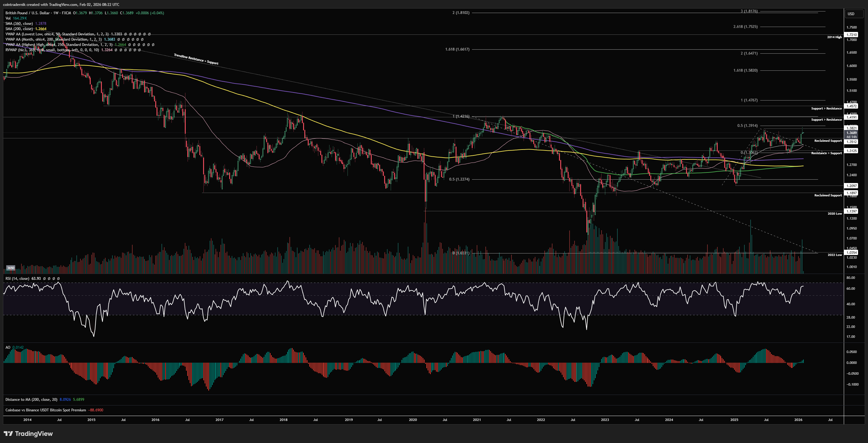Click the 2020 label on time axis
This screenshot has width=868, height=443.
(413, 420)
